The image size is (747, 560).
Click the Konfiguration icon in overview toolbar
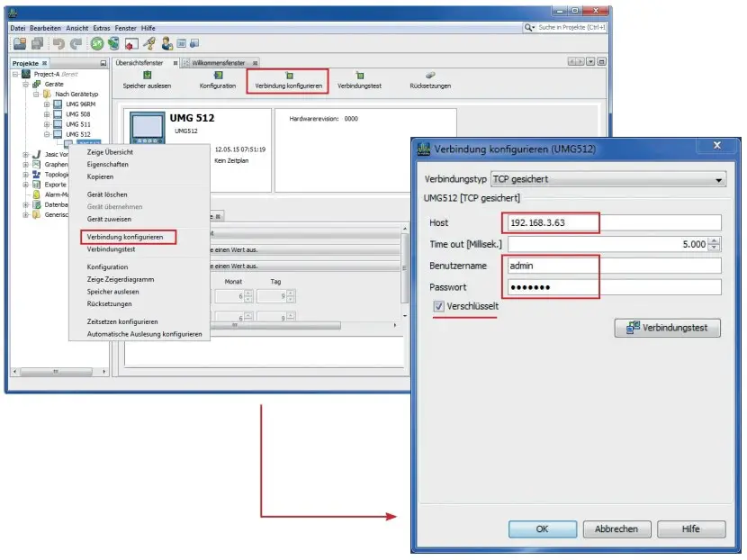[x=218, y=75]
